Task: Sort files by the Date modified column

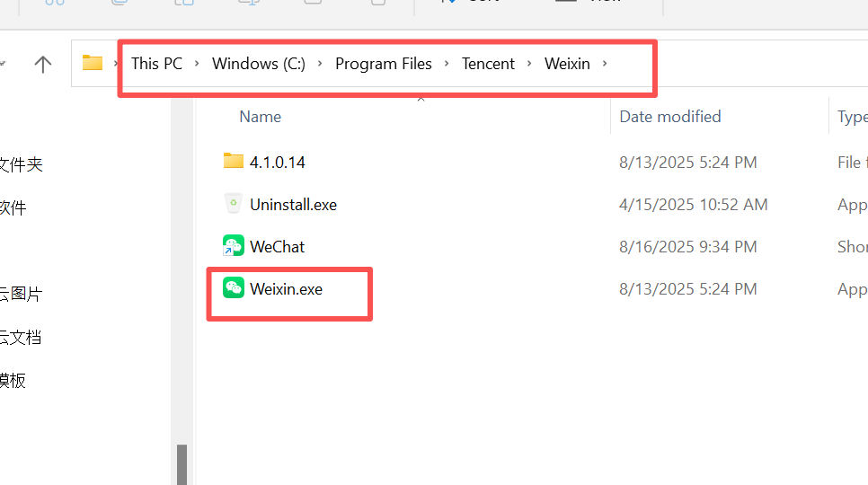Action: pos(669,117)
